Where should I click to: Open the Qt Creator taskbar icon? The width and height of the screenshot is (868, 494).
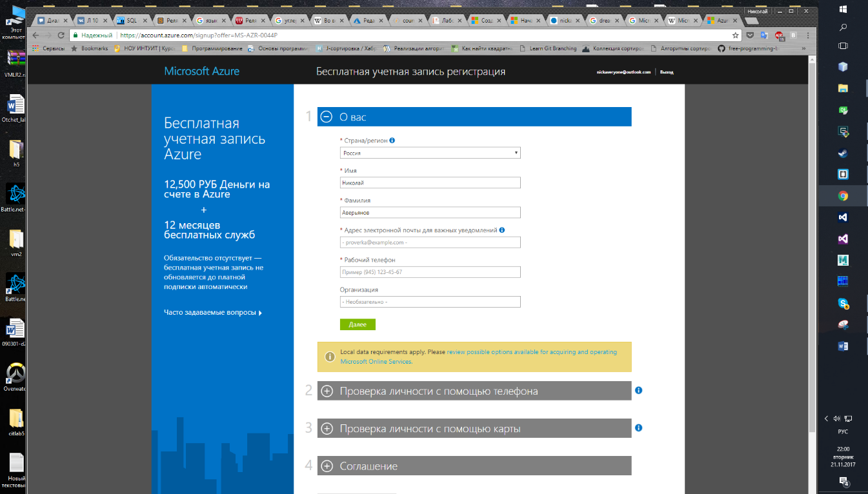(x=843, y=110)
